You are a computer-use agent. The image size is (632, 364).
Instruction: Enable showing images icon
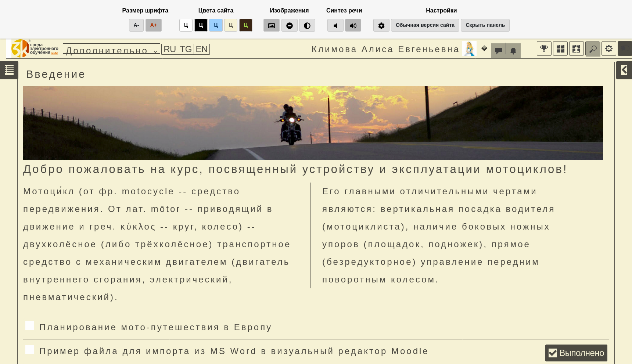(272, 25)
